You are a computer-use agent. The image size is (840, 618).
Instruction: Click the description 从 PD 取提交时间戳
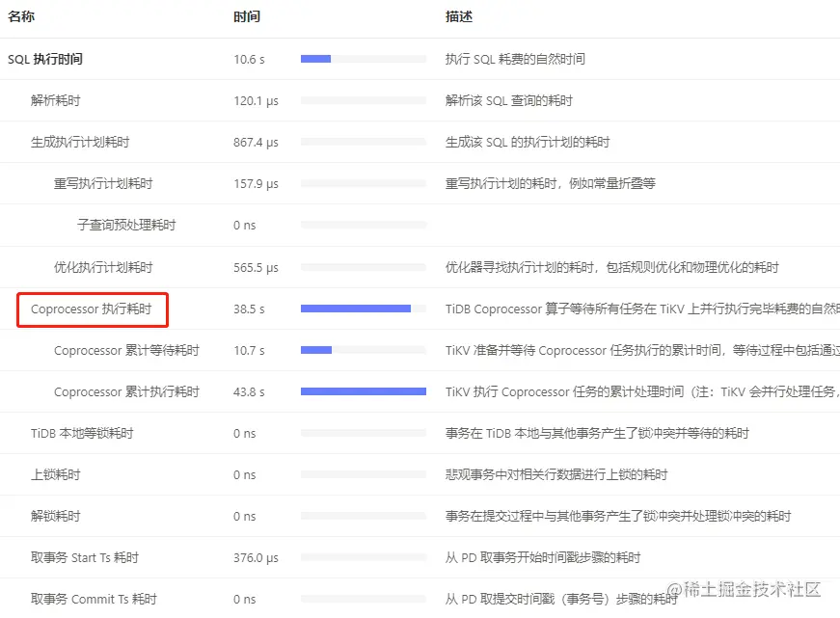(561, 599)
